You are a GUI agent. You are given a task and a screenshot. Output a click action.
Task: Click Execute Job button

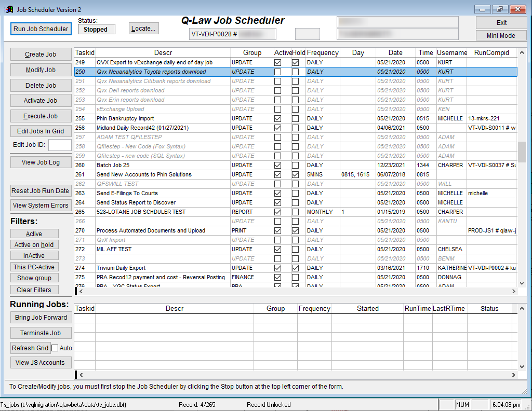click(x=41, y=116)
